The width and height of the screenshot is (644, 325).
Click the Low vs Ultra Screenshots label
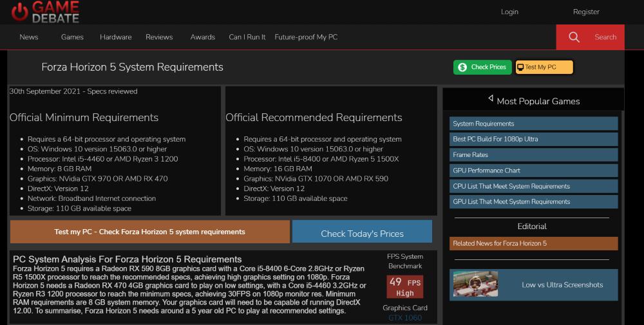tap(562, 285)
